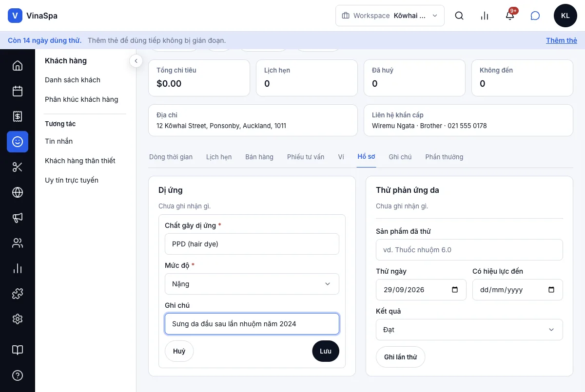Switch to the Lịch hẹn tab
The image size is (585, 392).
(x=219, y=157)
